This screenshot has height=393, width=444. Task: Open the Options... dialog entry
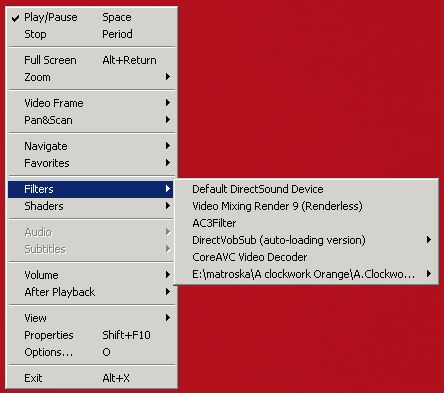91,352
